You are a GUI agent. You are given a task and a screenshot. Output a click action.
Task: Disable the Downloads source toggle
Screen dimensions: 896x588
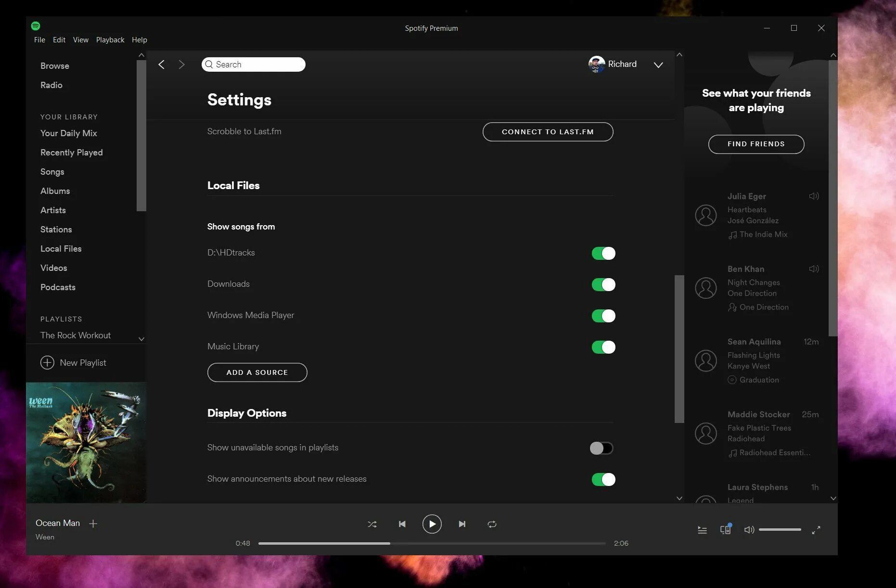(603, 284)
